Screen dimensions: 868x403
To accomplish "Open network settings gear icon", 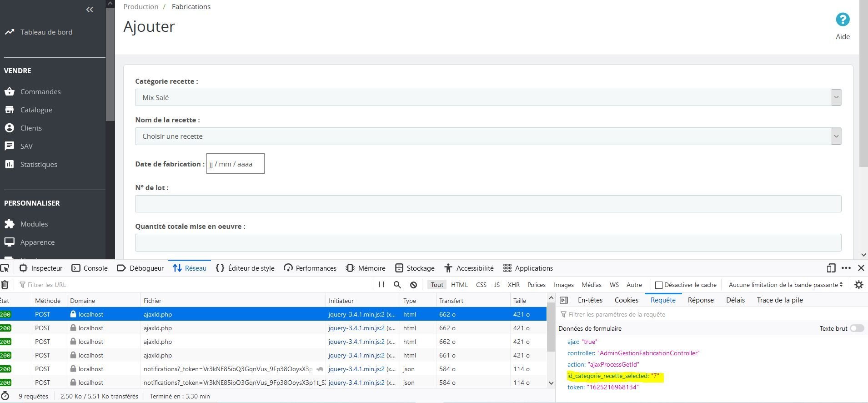I will [x=858, y=285].
